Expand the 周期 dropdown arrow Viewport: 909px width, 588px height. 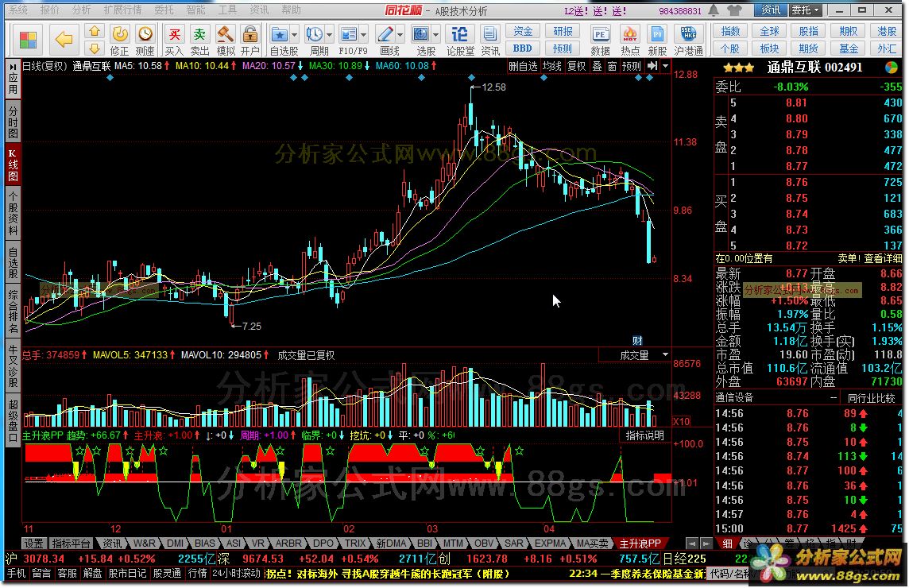(330, 35)
